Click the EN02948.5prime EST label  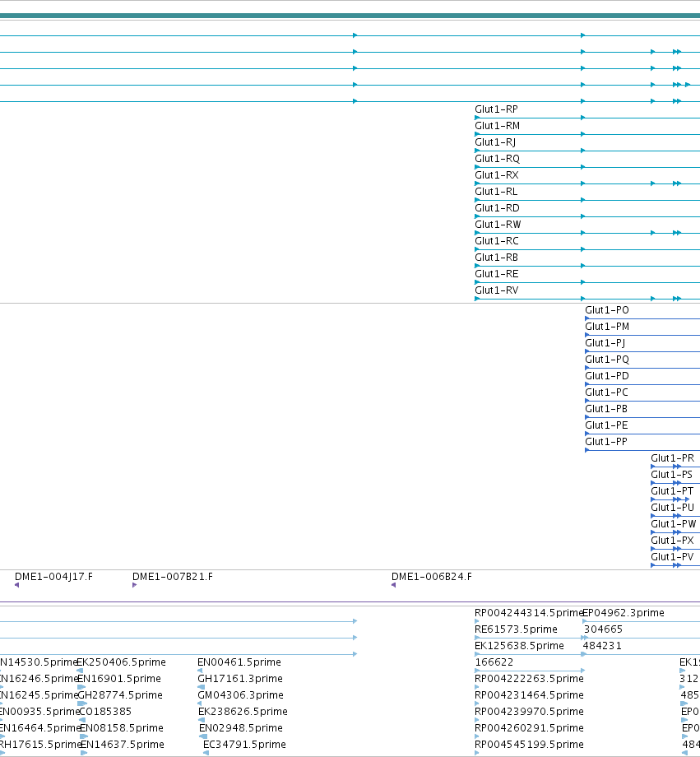point(241,728)
